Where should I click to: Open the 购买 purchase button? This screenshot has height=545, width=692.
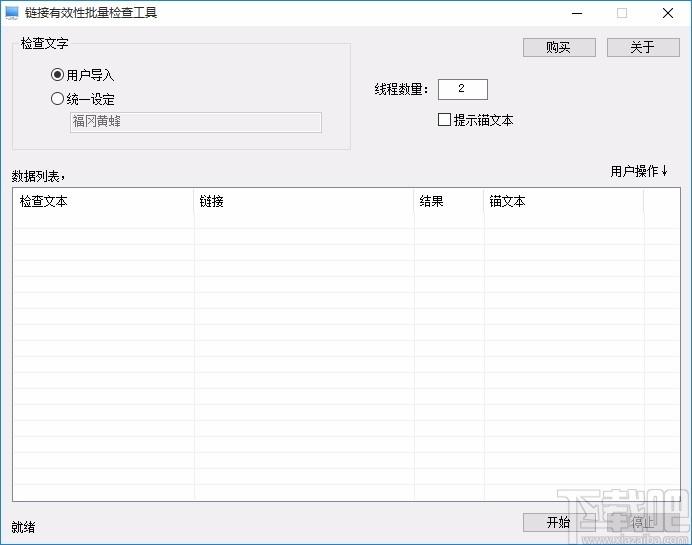(x=559, y=47)
